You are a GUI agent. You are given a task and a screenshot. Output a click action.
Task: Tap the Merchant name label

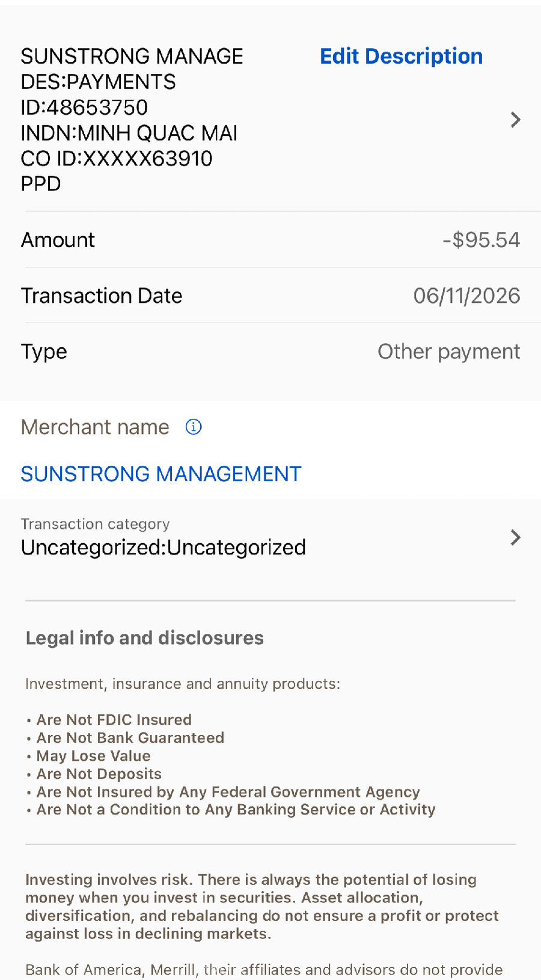tap(95, 427)
